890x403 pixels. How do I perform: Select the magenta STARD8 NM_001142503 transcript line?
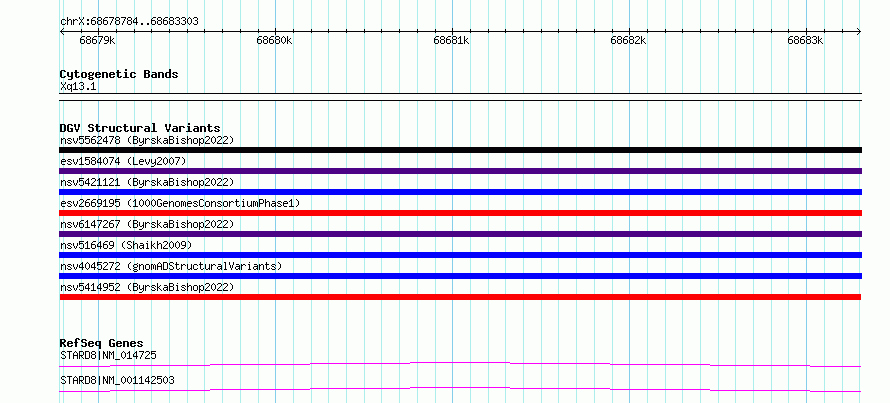(460, 389)
